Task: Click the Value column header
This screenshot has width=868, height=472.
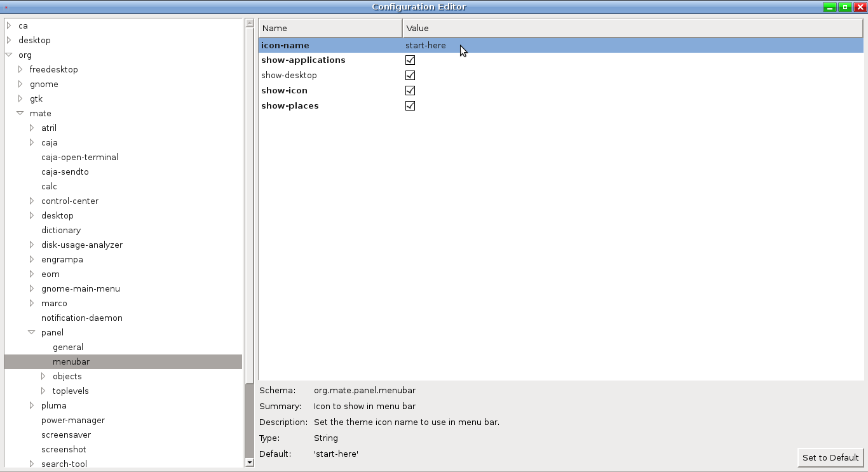Action: click(632, 29)
